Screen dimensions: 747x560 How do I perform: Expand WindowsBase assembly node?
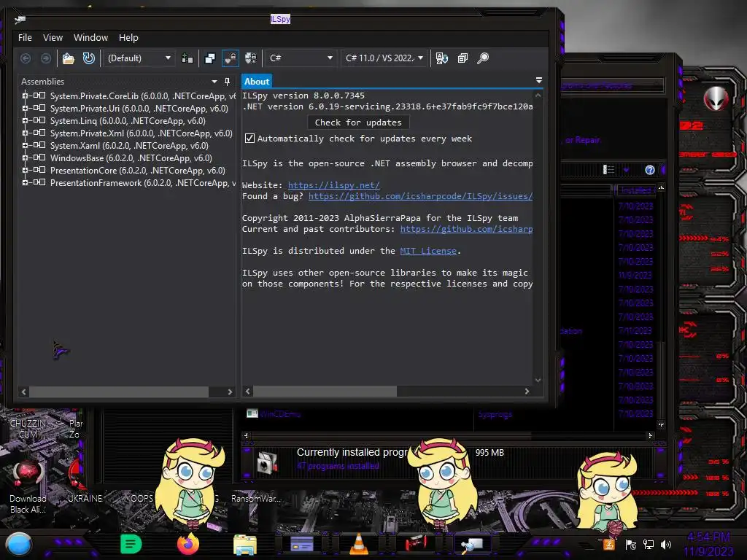click(25, 157)
